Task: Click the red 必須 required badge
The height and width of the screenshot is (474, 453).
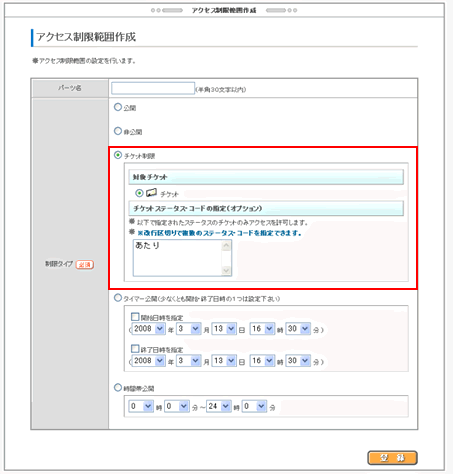Action: point(85,264)
